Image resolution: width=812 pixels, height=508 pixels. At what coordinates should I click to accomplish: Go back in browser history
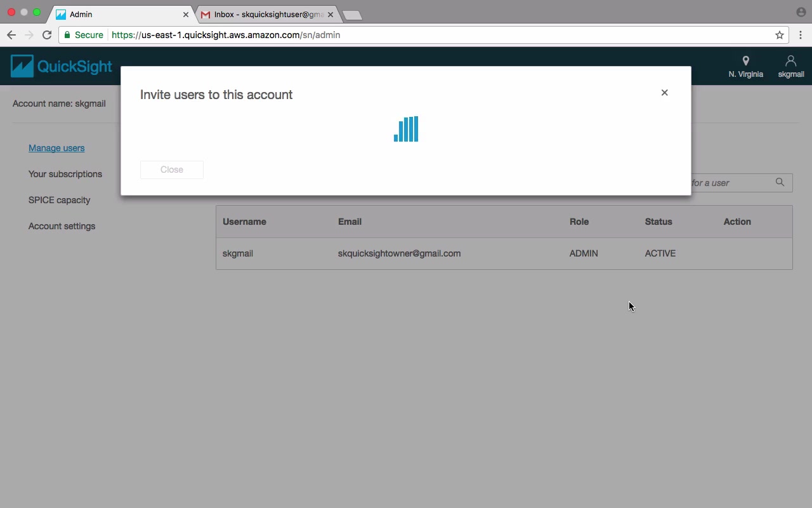[x=11, y=35]
